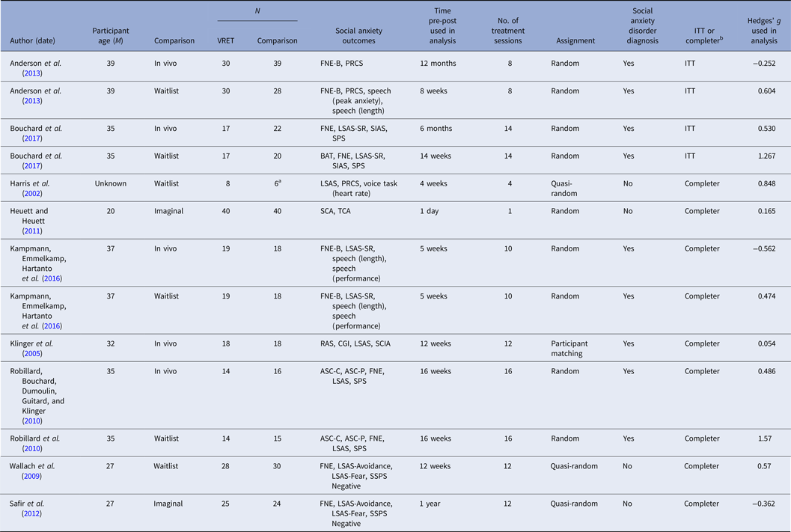The width and height of the screenshot is (791, 532).
Task: Click the Participant age (M) column header
Action: click(x=106, y=36)
